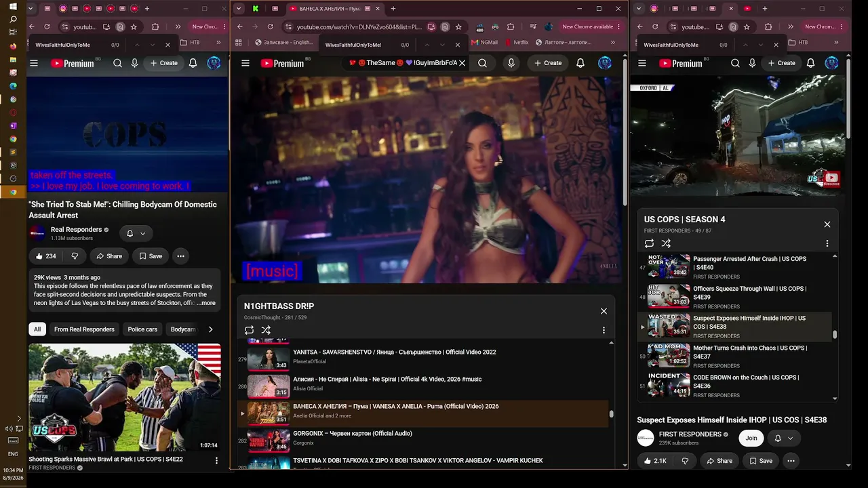Toggle shuffle for the N1GHTBASS DR!P playlist
The height and width of the screenshot is (488, 868).
click(266, 330)
